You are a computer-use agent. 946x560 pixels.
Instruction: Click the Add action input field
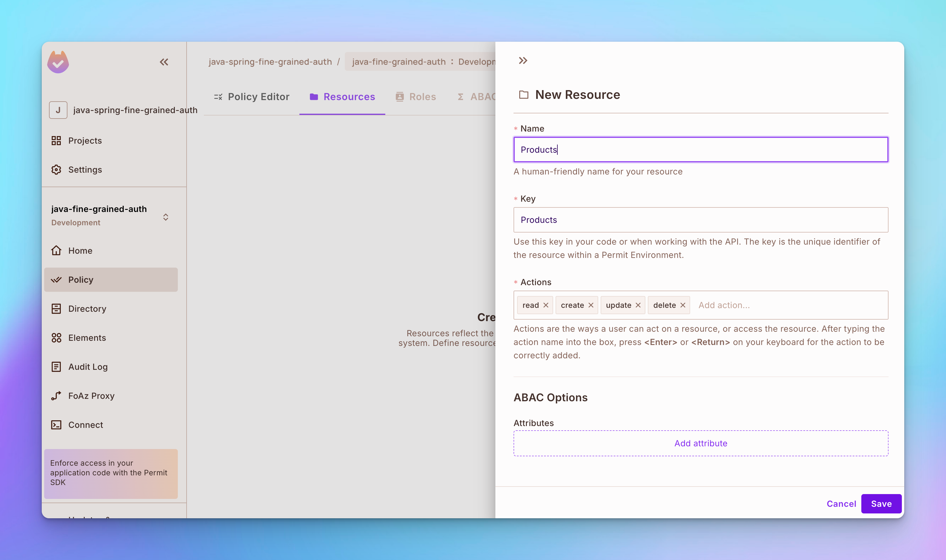[x=723, y=305]
